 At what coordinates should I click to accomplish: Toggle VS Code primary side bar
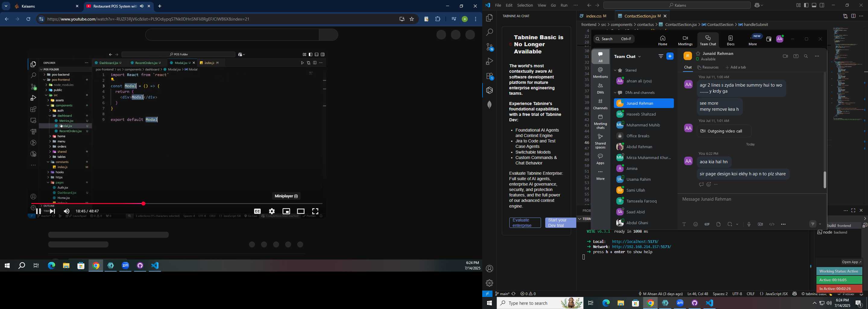click(806, 5)
